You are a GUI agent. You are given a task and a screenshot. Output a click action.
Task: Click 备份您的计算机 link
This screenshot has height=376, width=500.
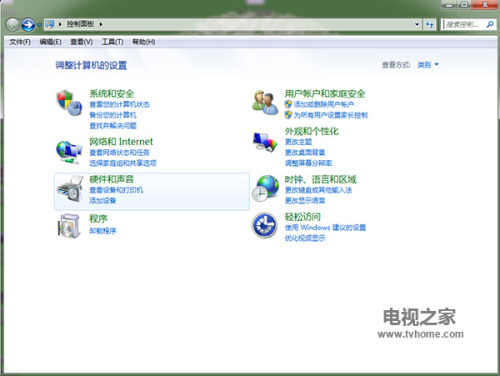(113, 115)
